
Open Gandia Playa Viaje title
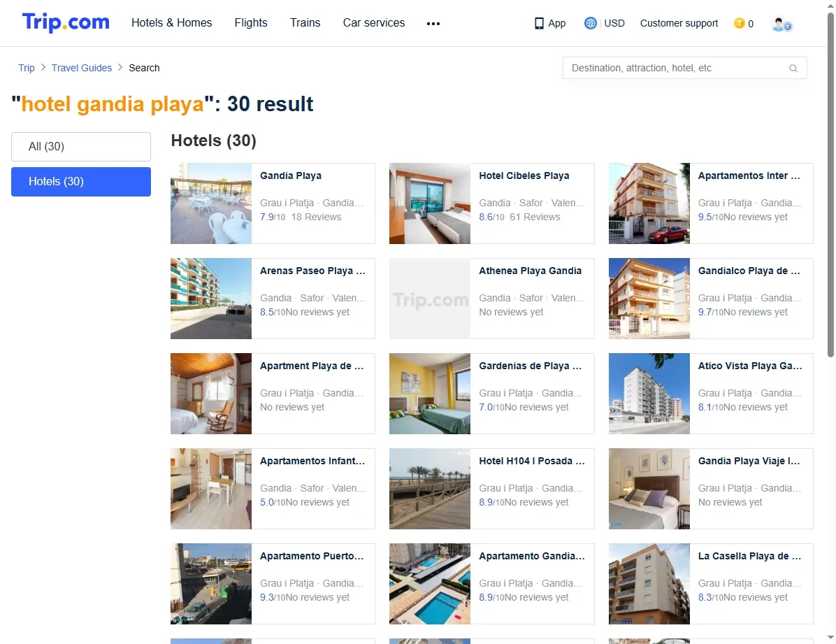(x=749, y=461)
